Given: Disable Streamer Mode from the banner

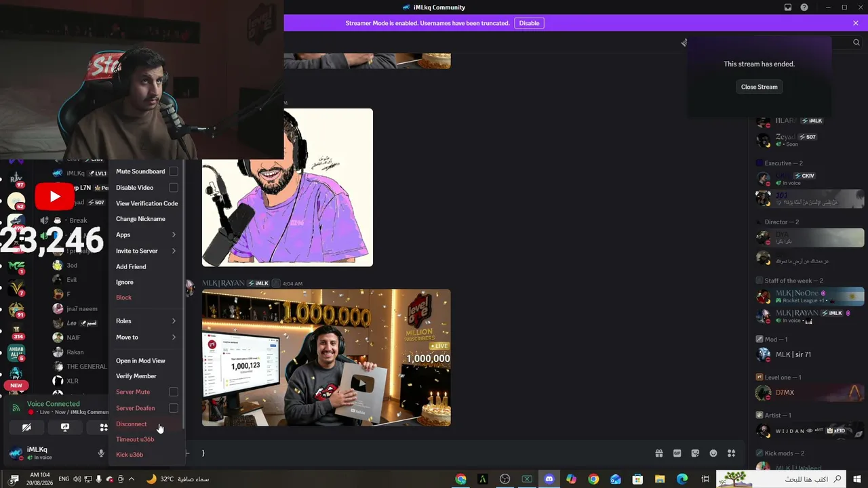Looking at the screenshot, I should [x=529, y=23].
